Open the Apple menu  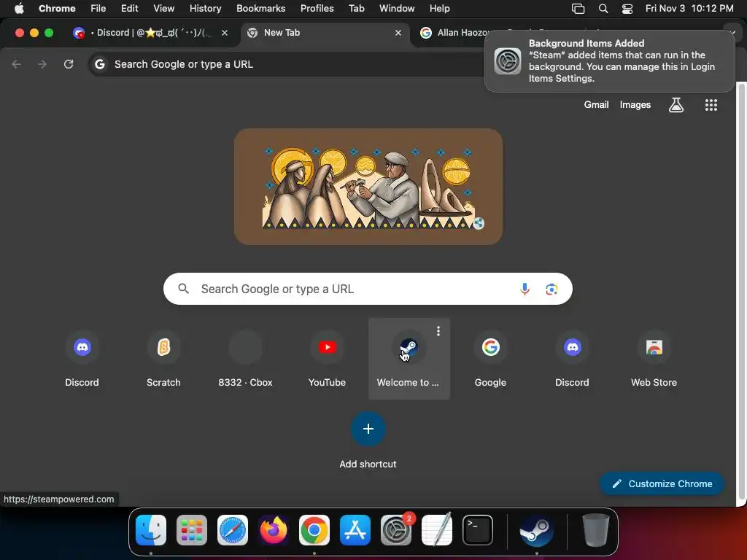(18, 8)
